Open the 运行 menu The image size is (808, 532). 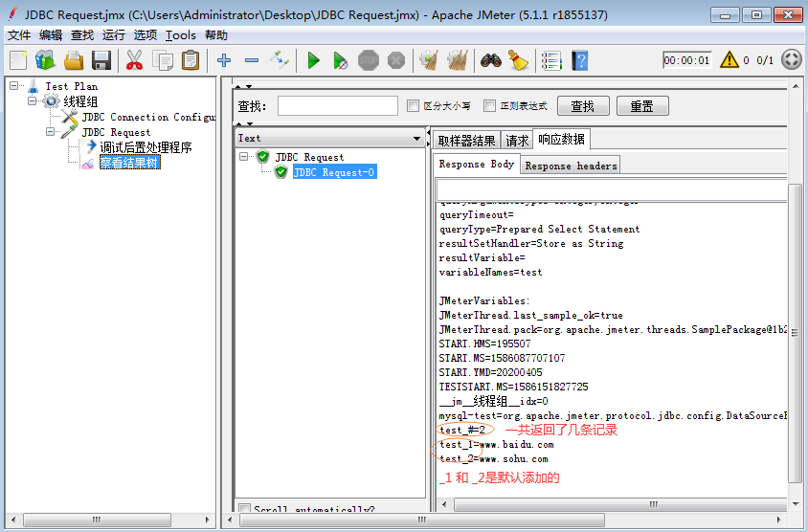click(114, 35)
